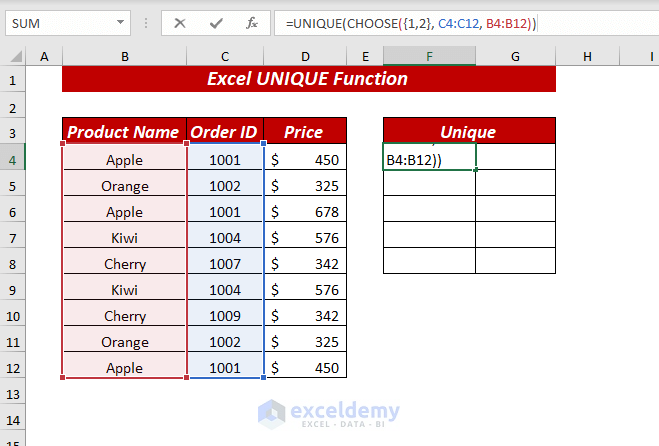Screen dimensions: 659x446
Task: Expand the Name Box dropdown arrow
Action: point(121,22)
